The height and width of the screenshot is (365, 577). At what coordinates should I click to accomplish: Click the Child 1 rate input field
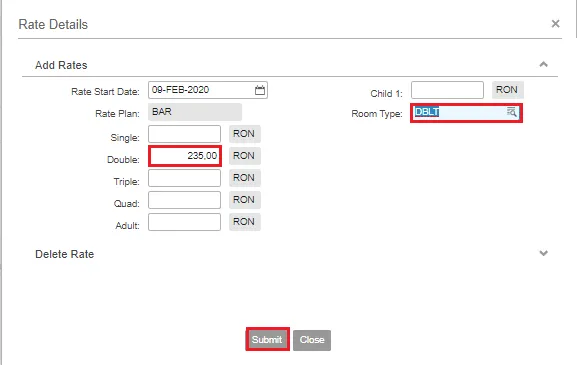pos(447,90)
